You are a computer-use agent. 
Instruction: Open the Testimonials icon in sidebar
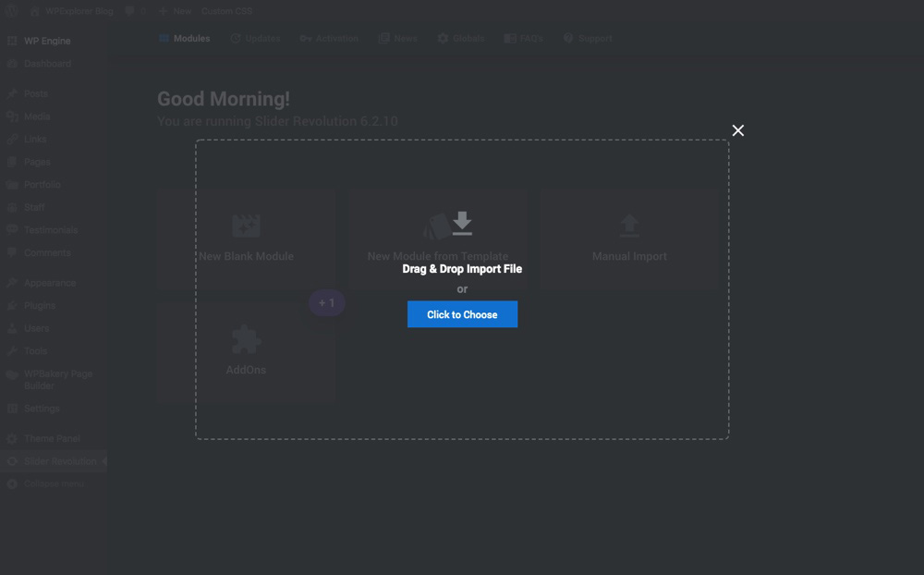12,230
